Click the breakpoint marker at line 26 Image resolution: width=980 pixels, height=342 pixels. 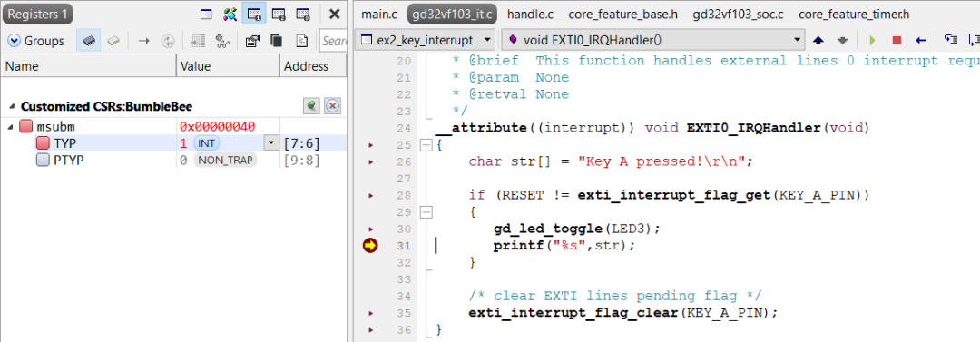click(x=370, y=162)
